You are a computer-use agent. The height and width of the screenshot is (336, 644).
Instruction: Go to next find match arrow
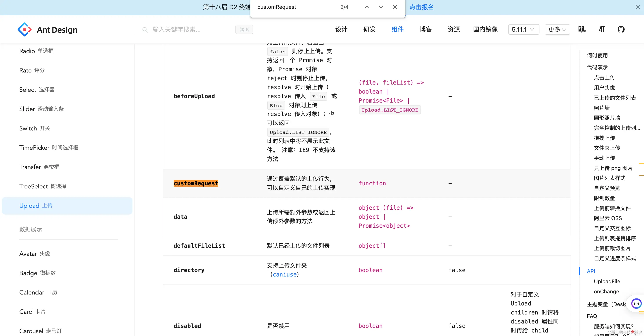pos(380,7)
